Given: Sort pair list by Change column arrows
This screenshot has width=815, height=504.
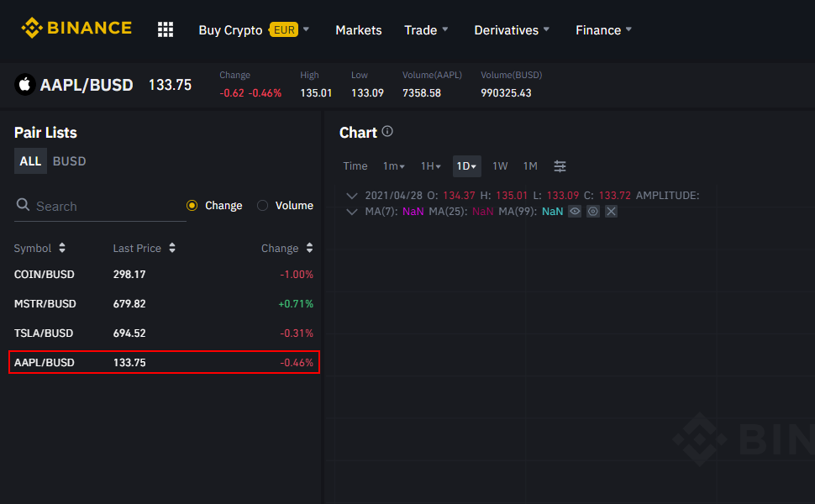Looking at the screenshot, I should pos(309,249).
